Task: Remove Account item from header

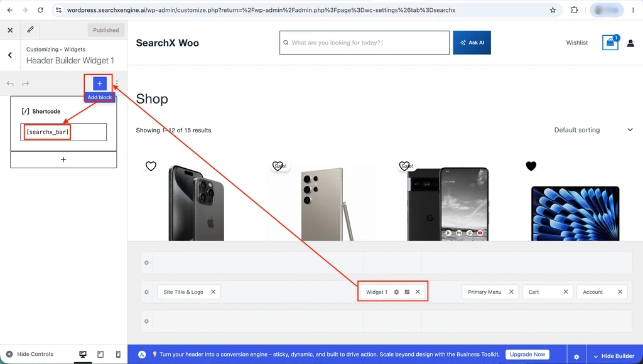Action: pos(620,292)
